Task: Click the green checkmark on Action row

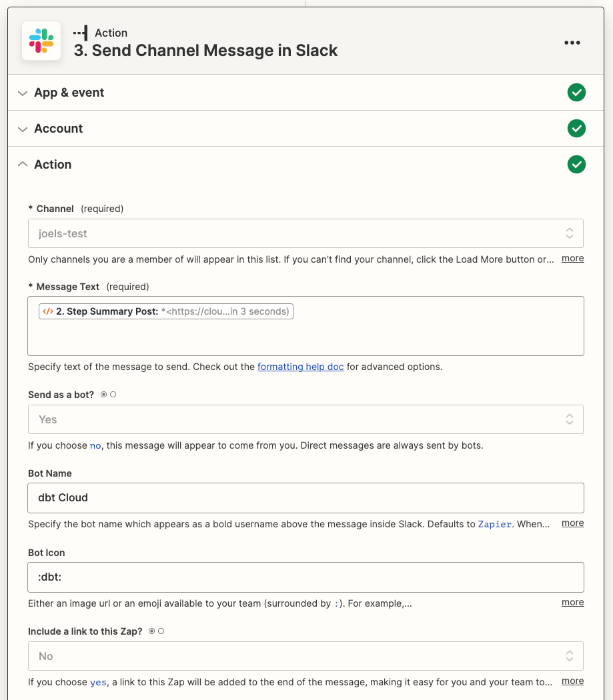Action: [x=576, y=164]
